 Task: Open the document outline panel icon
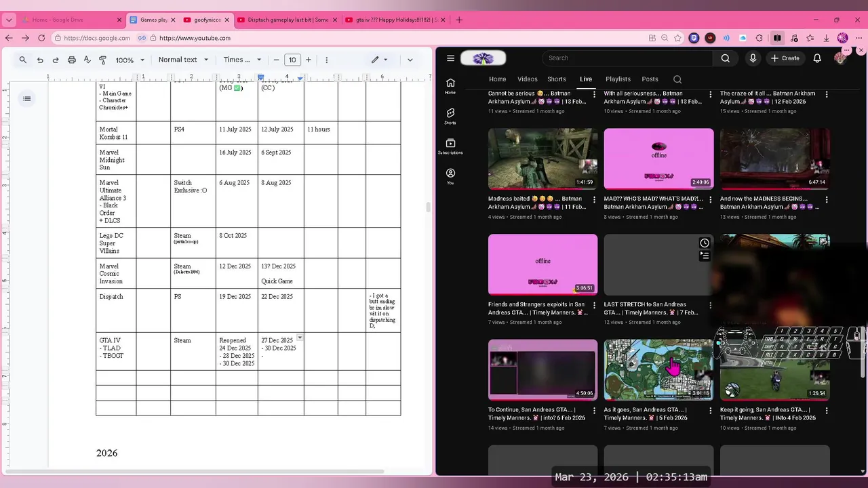pyautogui.click(x=26, y=99)
